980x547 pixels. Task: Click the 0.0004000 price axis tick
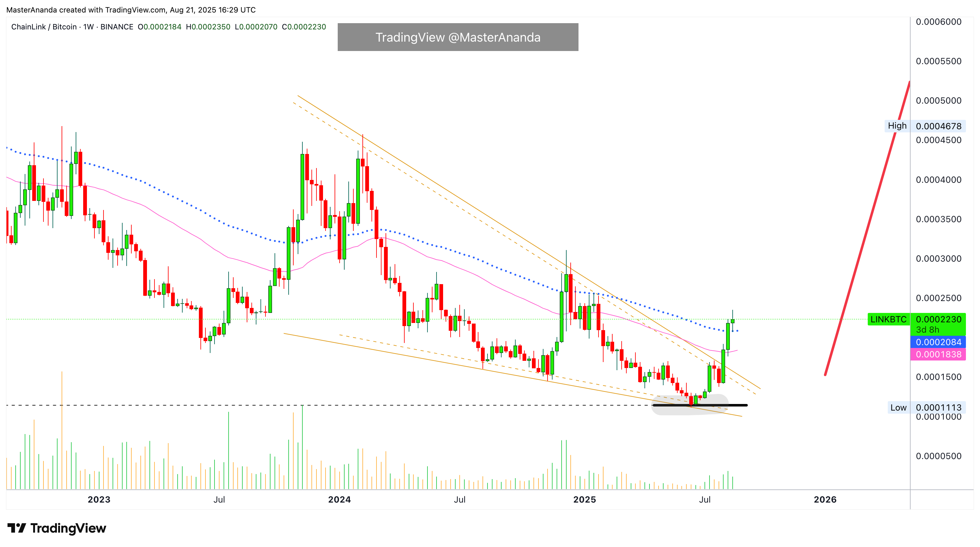click(938, 180)
